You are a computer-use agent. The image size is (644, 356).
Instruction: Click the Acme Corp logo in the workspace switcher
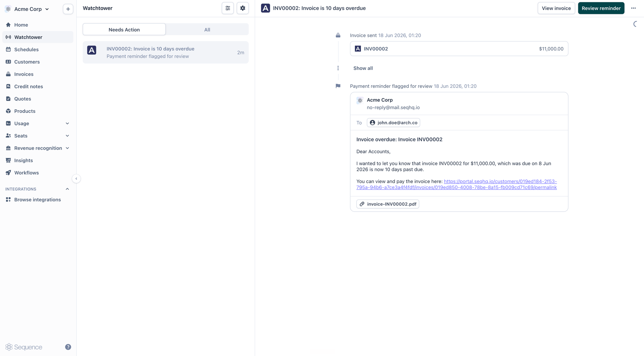click(8, 9)
